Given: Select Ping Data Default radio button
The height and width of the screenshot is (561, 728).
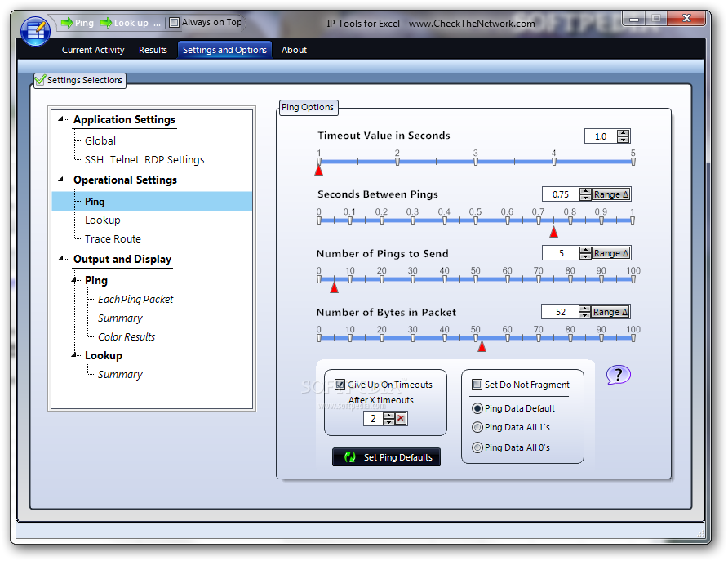Looking at the screenshot, I should click(477, 408).
